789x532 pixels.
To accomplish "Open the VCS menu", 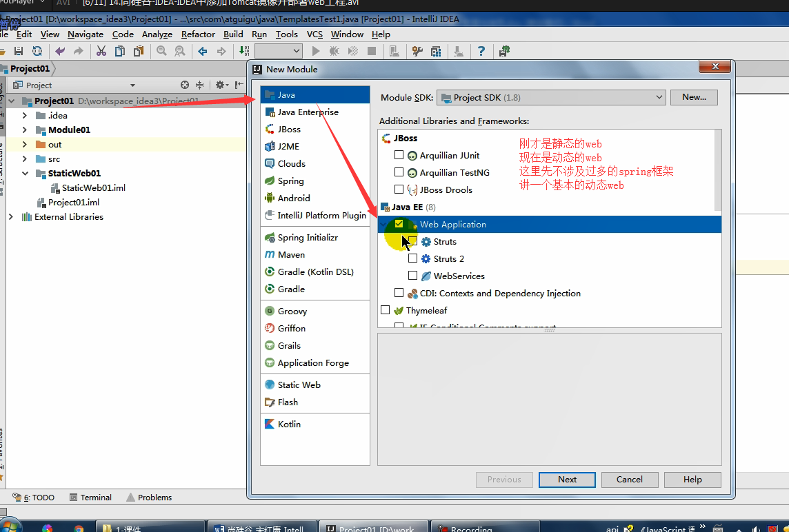I will (314, 34).
